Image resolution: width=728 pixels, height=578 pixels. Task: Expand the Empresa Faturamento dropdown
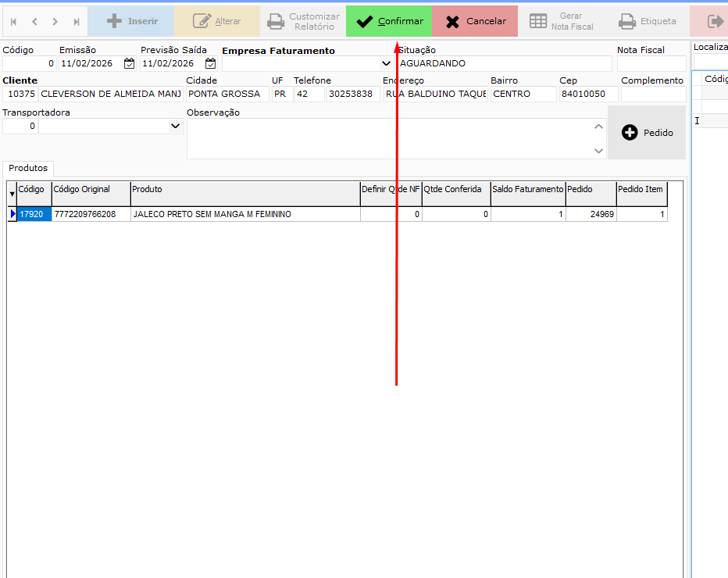[386, 63]
